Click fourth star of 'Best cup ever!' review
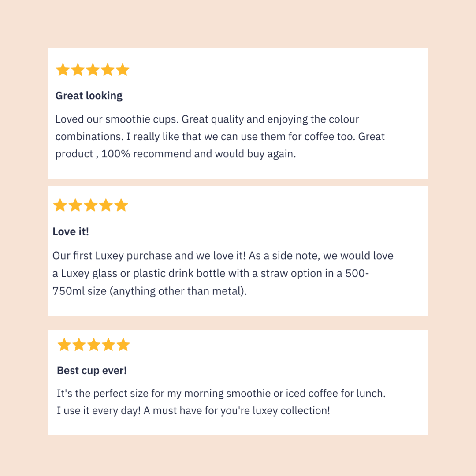The image size is (476, 476). pyautogui.click(x=108, y=345)
